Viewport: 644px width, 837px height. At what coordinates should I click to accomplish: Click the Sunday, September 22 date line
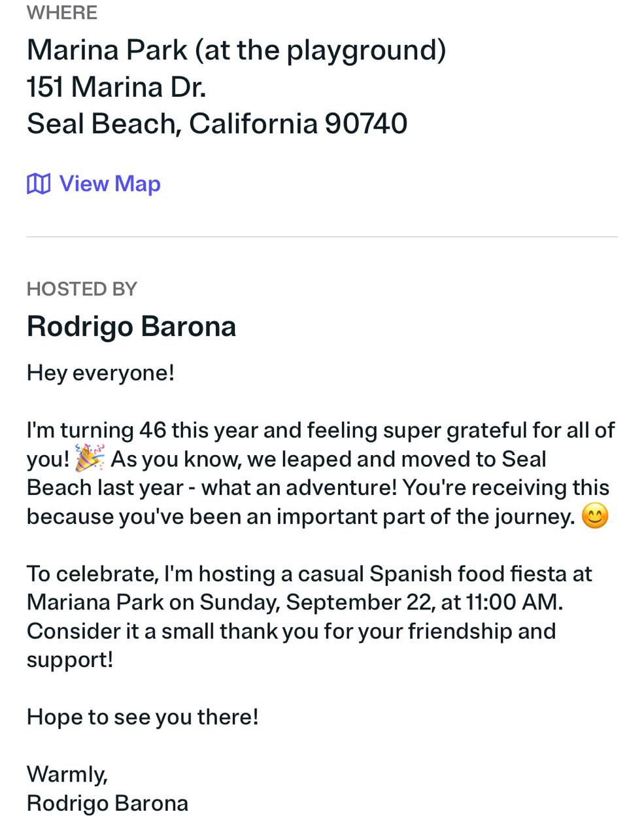295,602
